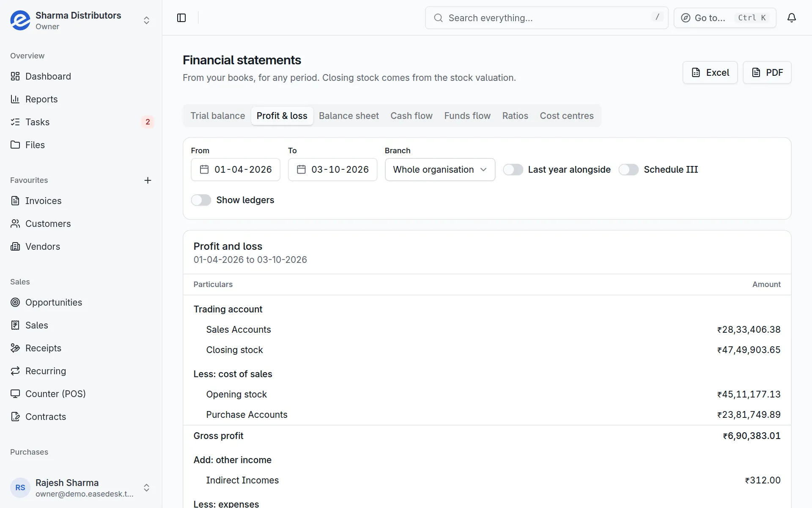Open Recurring under Sales
812x508 pixels.
pos(81,371)
